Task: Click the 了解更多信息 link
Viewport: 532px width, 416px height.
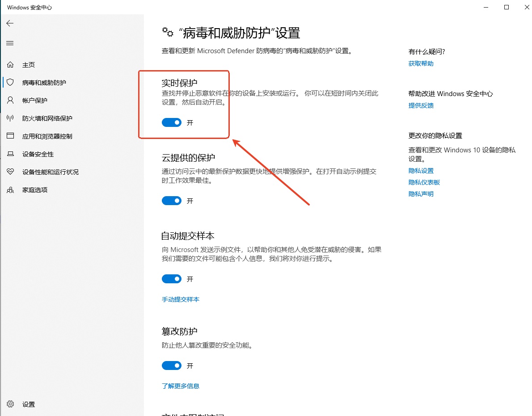Action: click(x=181, y=386)
